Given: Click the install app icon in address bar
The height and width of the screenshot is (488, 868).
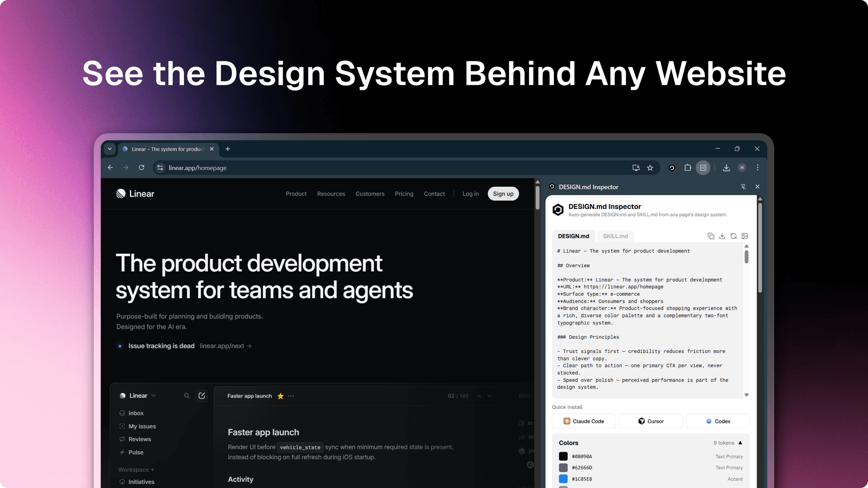Looking at the screenshot, I should coord(636,168).
